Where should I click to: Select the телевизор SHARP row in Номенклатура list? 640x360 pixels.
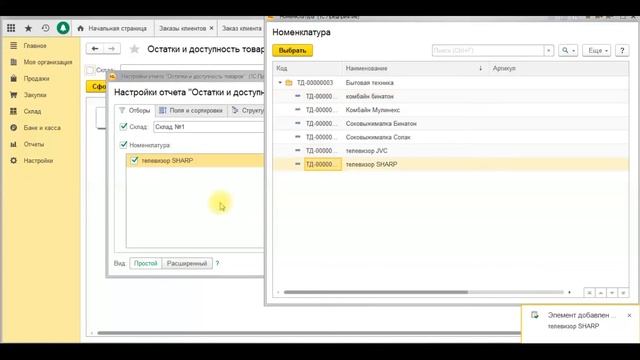[x=451, y=164]
